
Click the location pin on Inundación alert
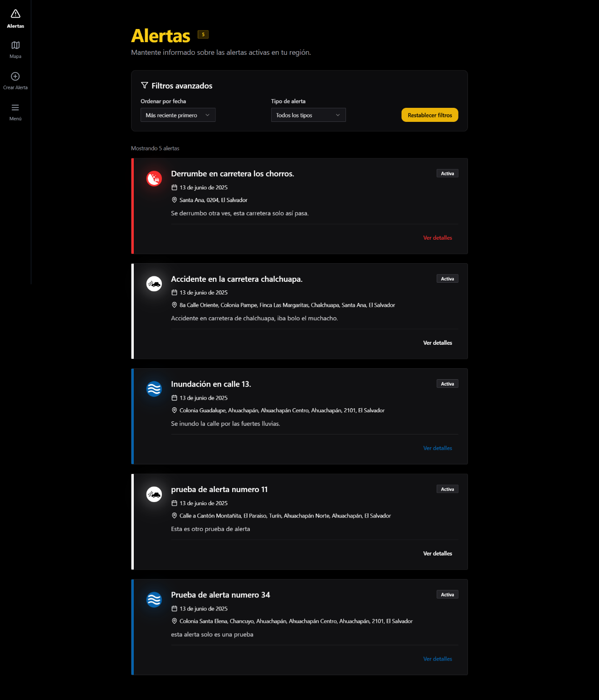click(x=174, y=410)
